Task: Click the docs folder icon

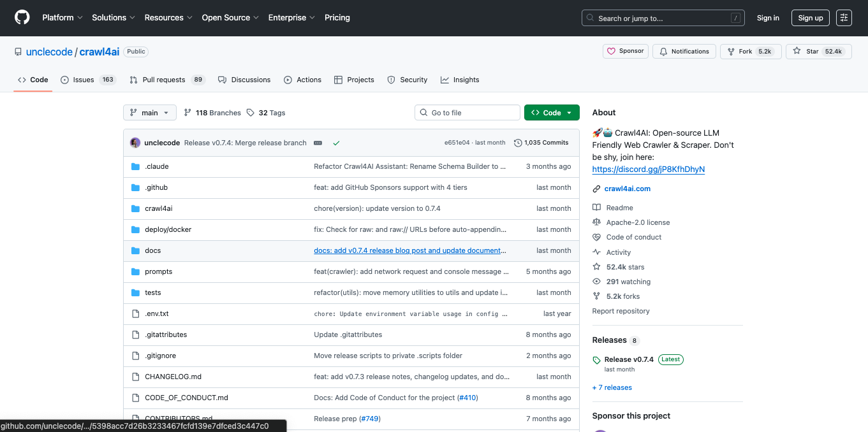Action: (x=135, y=250)
